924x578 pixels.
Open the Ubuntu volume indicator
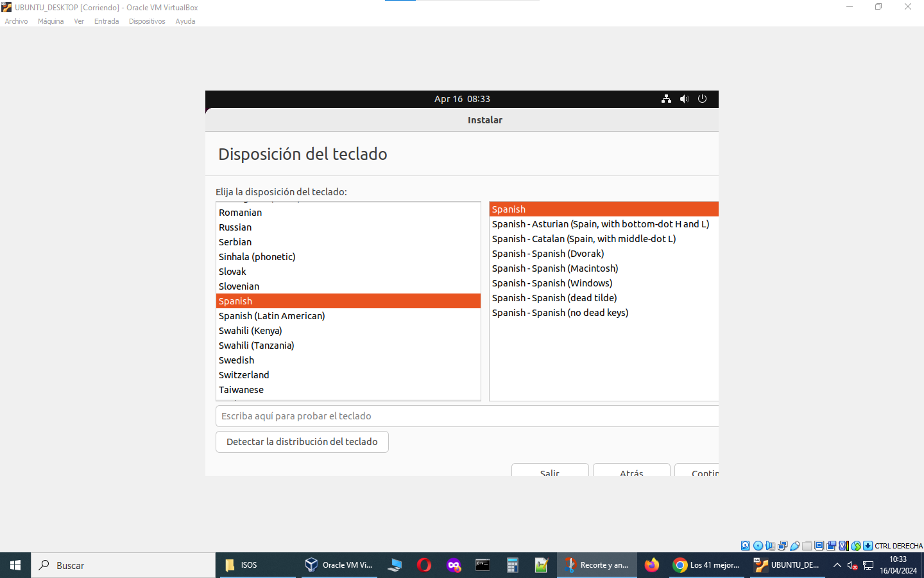(x=684, y=99)
